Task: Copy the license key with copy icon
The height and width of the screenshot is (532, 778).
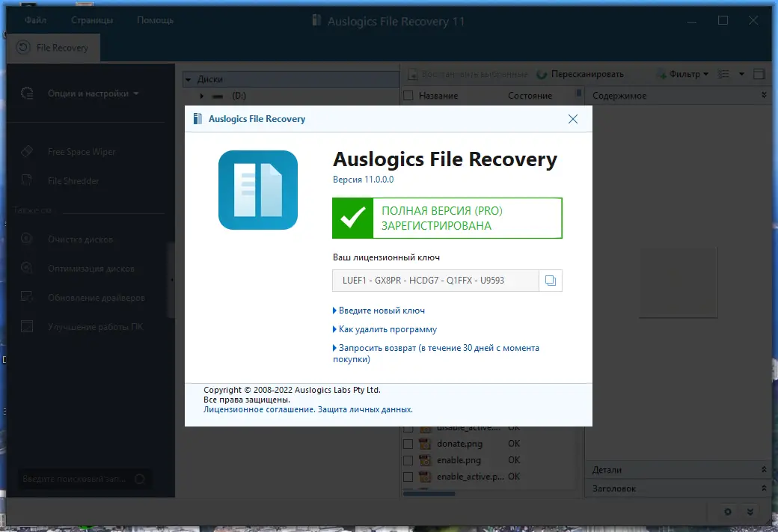Action: pyautogui.click(x=551, y=281)
